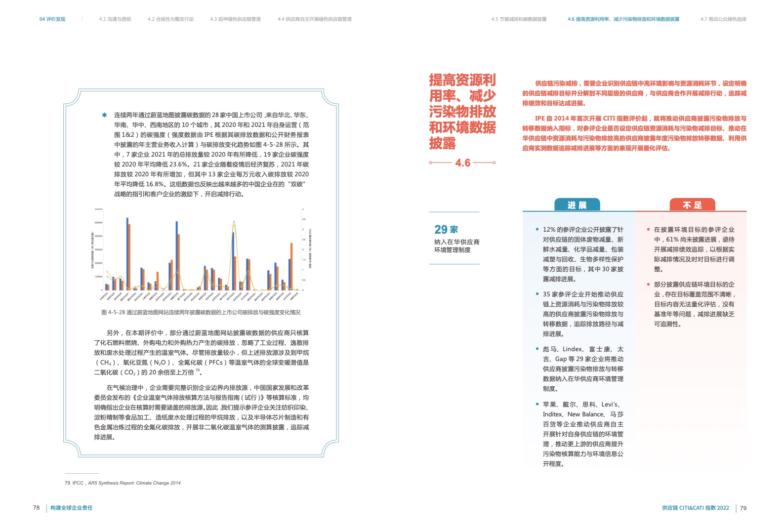
Task: Open the '04 评价发现' chapter tab
Action: coord(52,19)
